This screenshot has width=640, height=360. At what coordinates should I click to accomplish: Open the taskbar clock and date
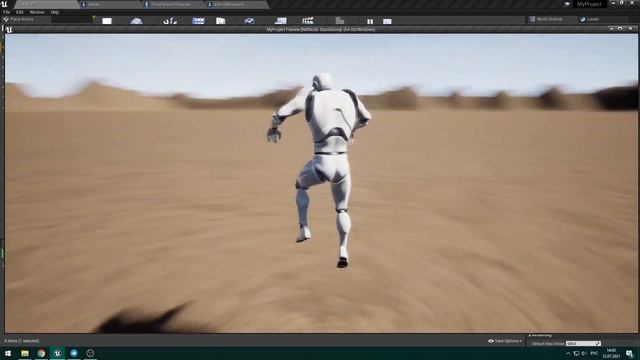[x=611, y=353]
